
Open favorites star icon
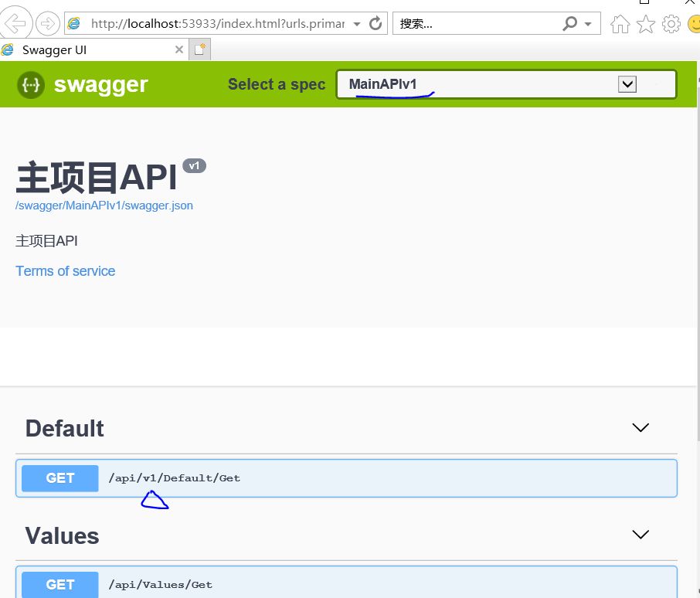pyautogui.click(x=646, y=24)
